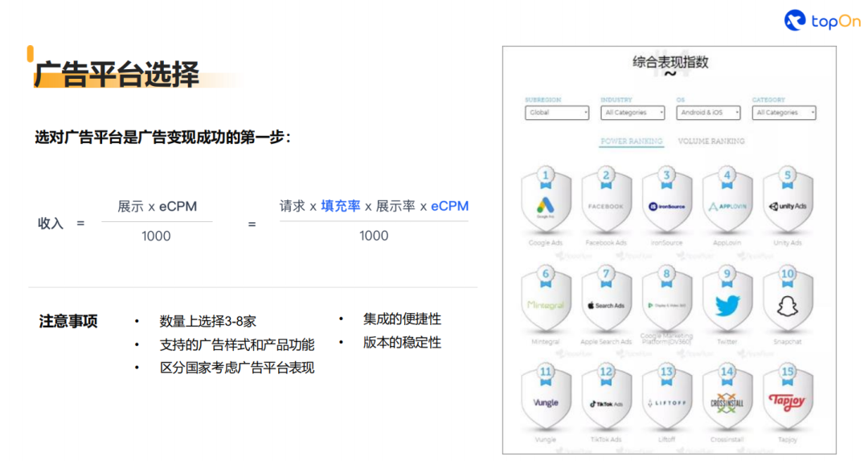Select Google Marketing Platform rank 8 badge

[666, 299]
